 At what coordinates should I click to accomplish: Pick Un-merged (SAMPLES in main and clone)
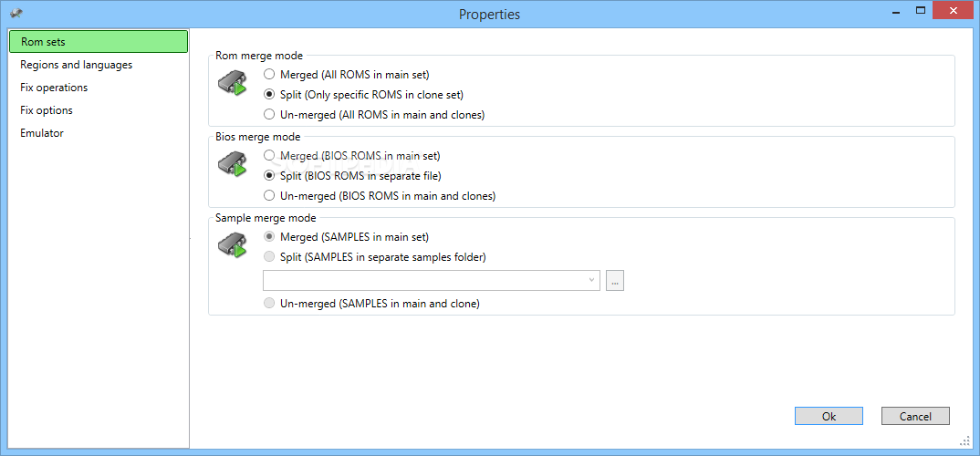[x=372, y=304]
